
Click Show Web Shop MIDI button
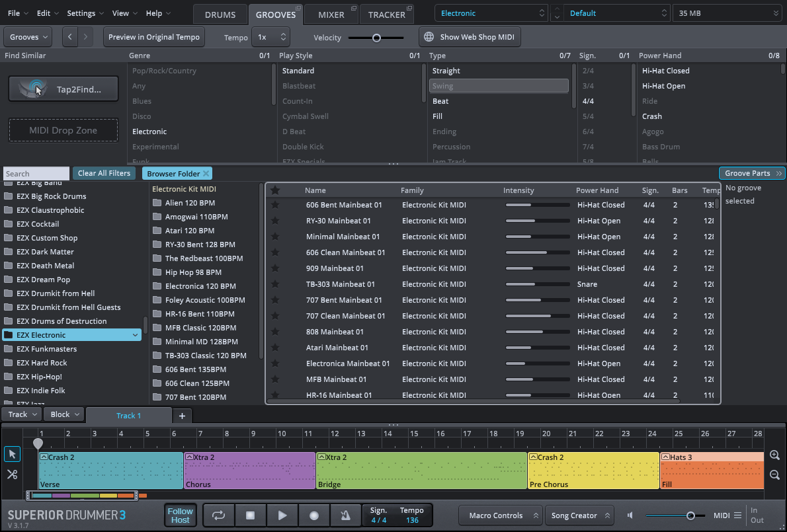[x=470, y=37]
